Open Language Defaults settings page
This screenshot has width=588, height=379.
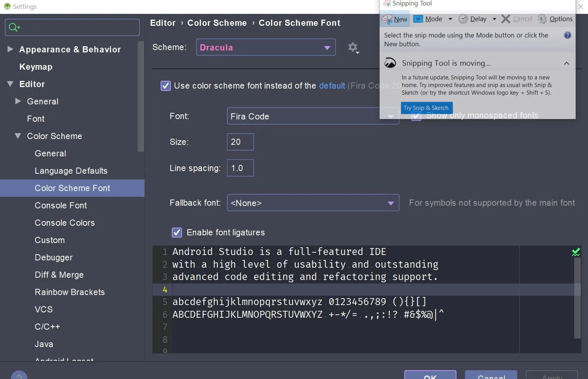click(71, 171)
